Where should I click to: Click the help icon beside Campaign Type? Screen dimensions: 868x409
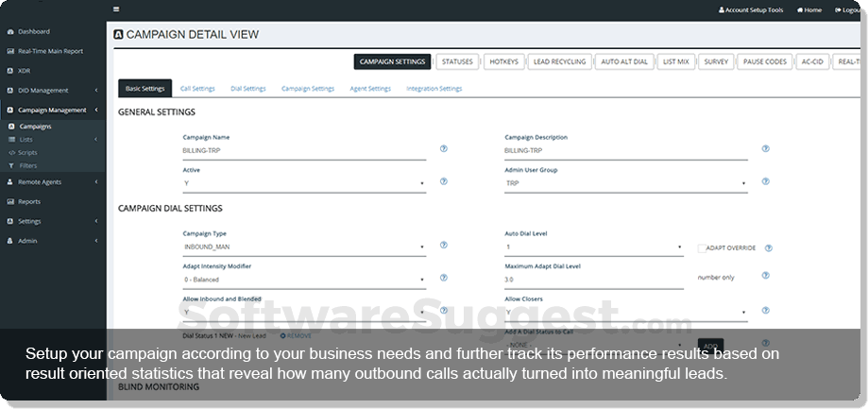(x=443, y=246)
